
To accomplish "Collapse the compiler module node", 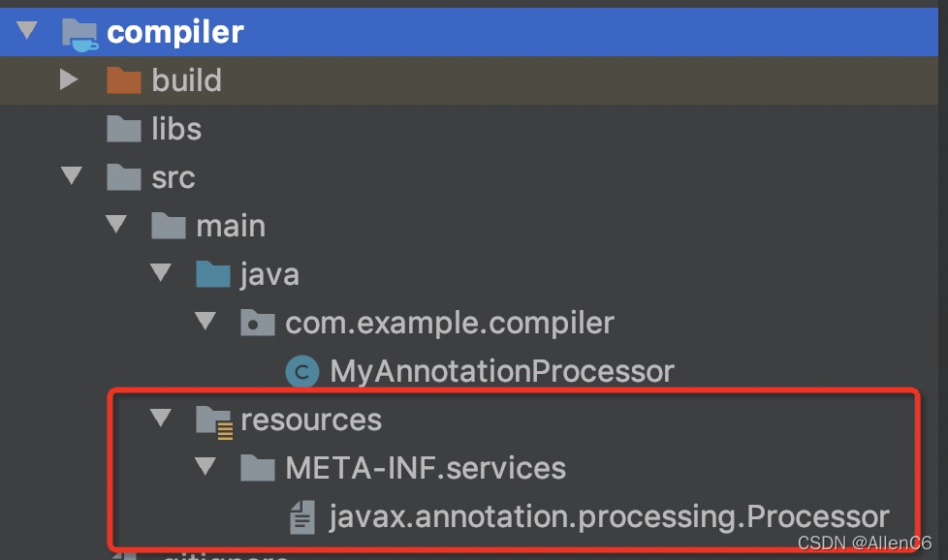I will pos(27,30).
